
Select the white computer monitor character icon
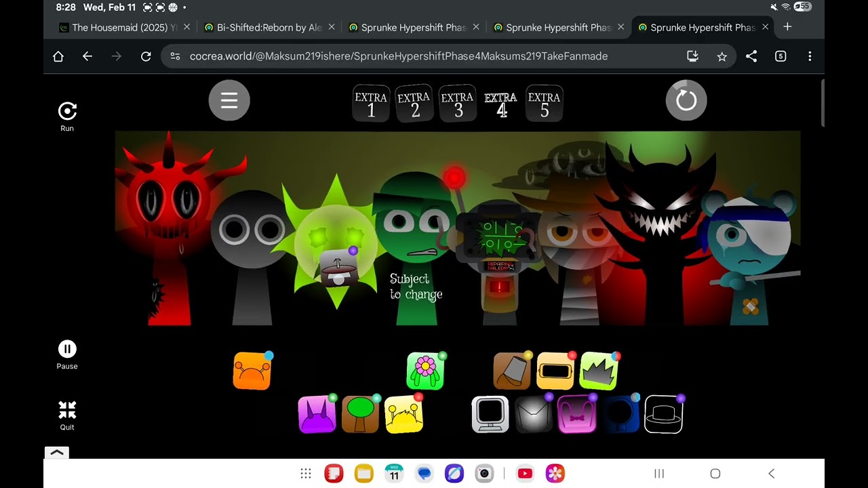[x=490, y=415]
